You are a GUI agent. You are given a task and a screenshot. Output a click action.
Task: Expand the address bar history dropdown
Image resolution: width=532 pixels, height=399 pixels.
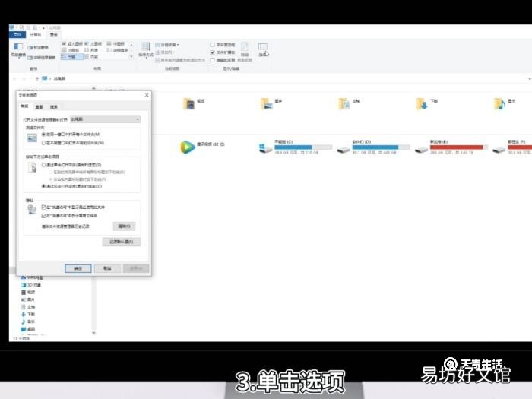click(529, 79)
